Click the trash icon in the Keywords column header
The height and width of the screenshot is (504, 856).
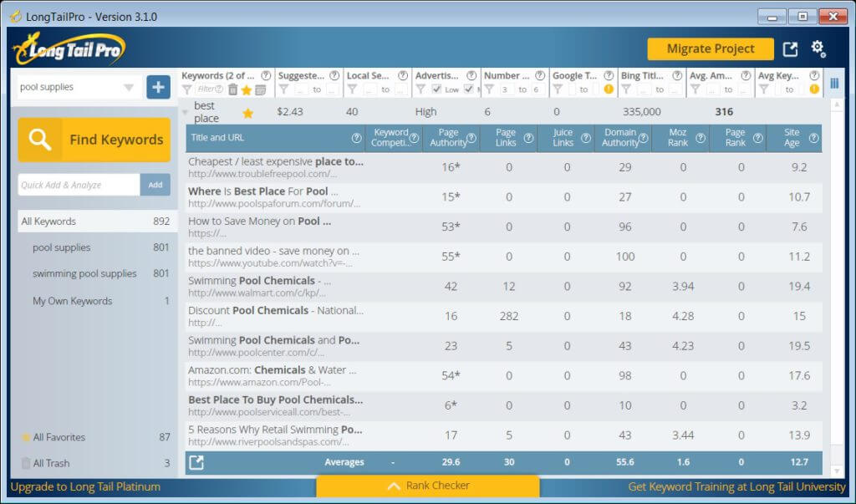232,89
